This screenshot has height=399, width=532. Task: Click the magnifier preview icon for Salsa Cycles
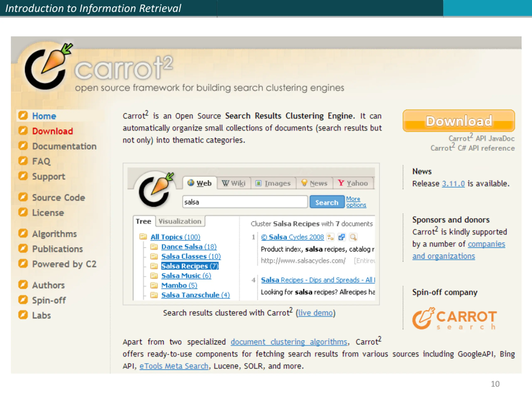pos(353,237)
